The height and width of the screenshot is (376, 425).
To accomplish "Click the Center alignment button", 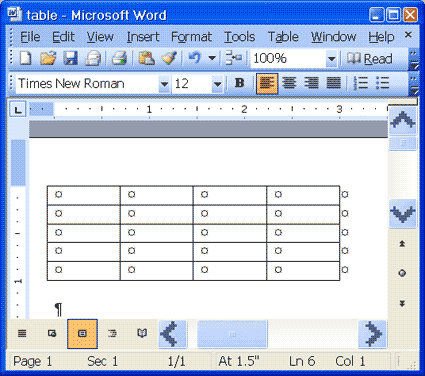I will [x=289, y=83].
